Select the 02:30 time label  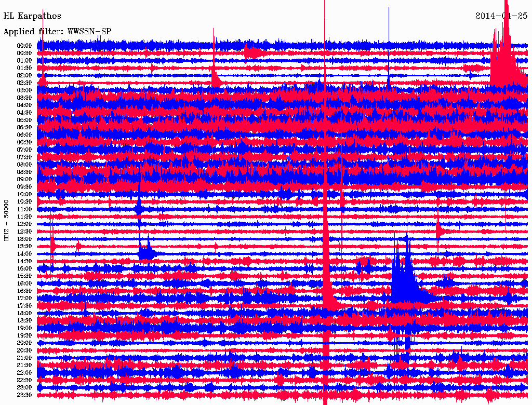tap(24, 83)
